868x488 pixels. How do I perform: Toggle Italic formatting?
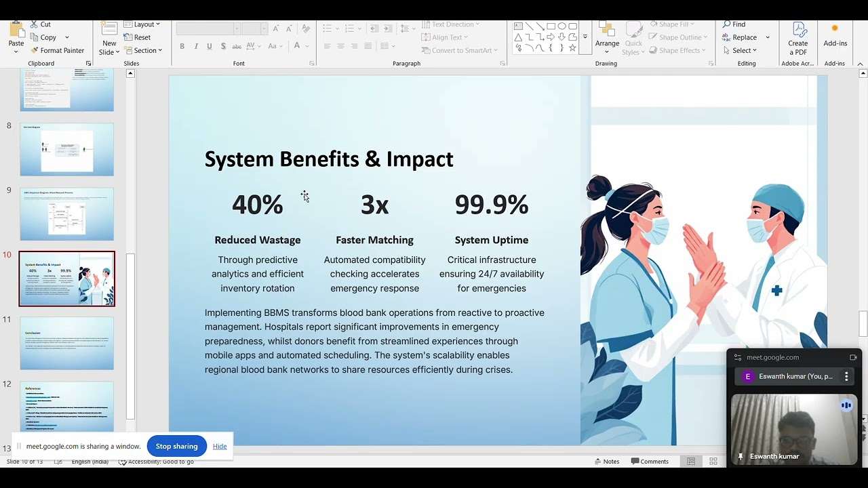(x=196, y=46)
